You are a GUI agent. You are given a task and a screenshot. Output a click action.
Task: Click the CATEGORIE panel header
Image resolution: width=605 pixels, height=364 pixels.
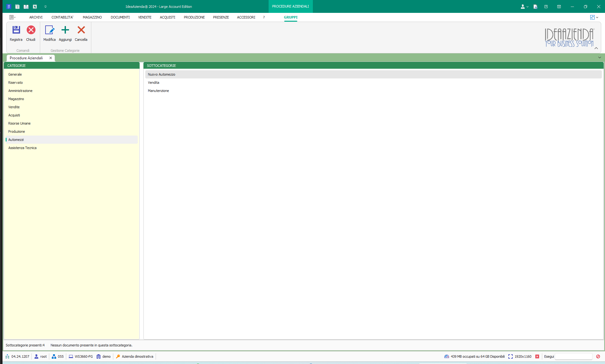tap(72, 66)
